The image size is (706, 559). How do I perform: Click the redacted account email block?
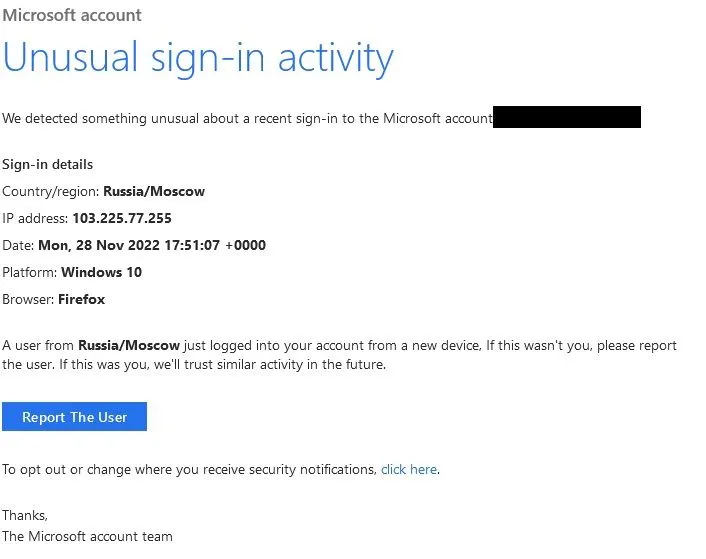coord(567,117)
